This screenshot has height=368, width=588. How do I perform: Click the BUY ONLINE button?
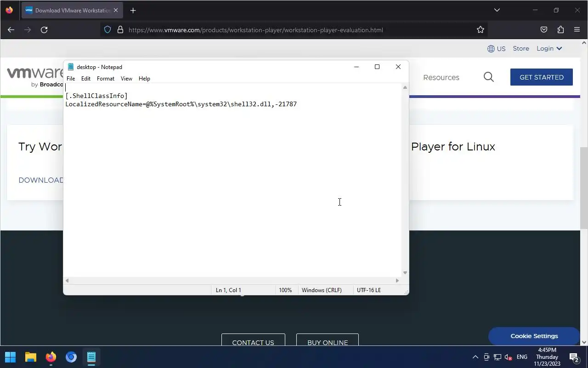(328, 340)
